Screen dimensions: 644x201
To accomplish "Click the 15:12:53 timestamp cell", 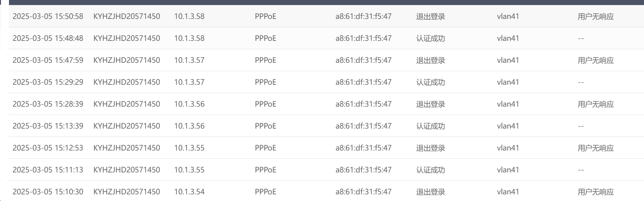I will tap(48, 148).
